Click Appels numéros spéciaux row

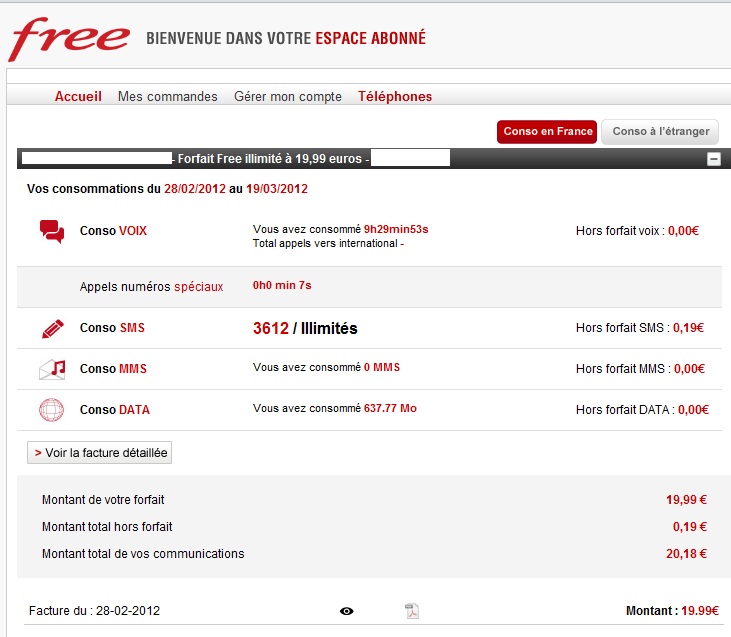151,286
